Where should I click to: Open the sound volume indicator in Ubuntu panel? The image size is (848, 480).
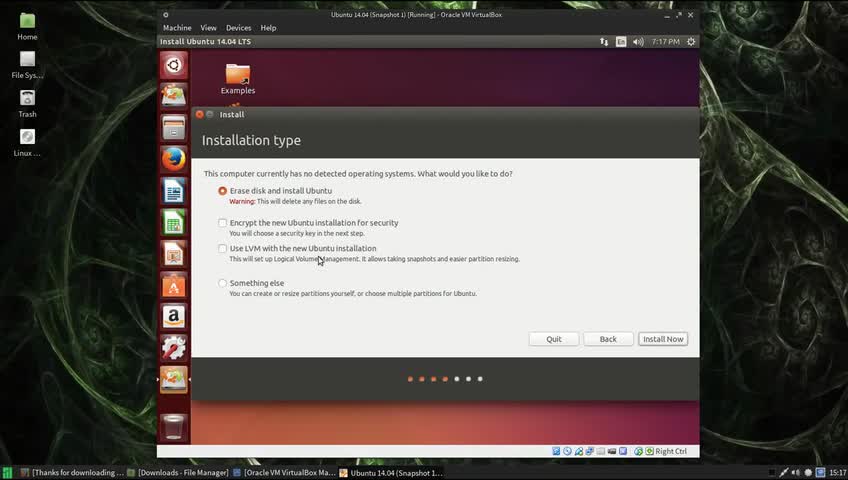[638, 42]
